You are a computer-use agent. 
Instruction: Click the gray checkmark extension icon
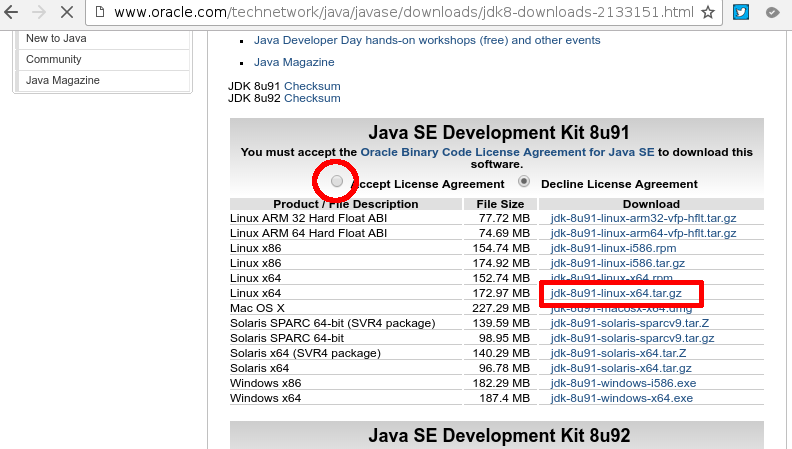[772, 12]
